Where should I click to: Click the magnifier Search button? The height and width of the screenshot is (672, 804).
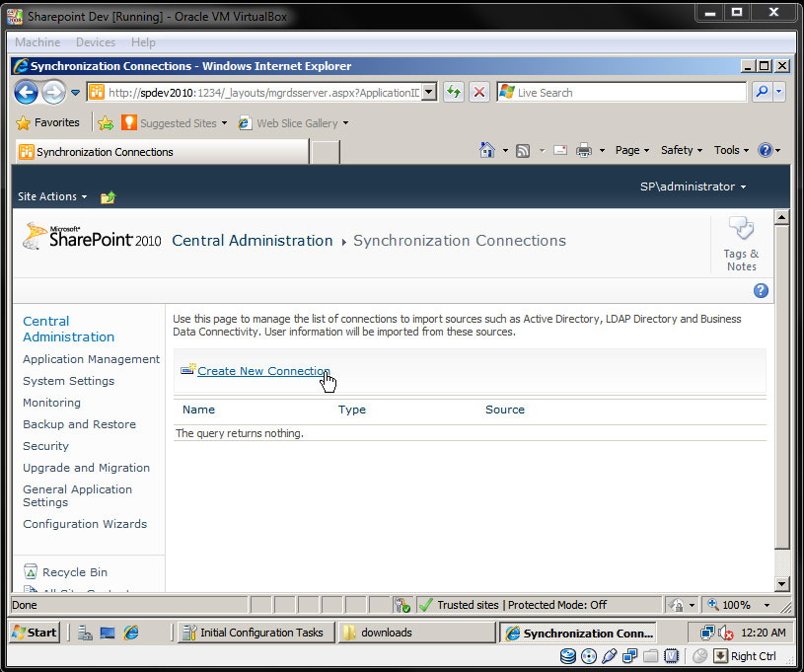763,93
